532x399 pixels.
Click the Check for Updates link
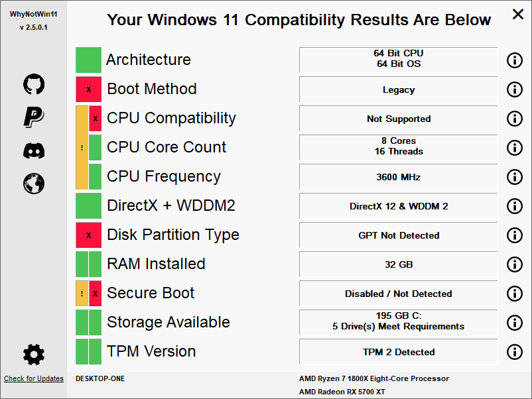coord(34,379)
